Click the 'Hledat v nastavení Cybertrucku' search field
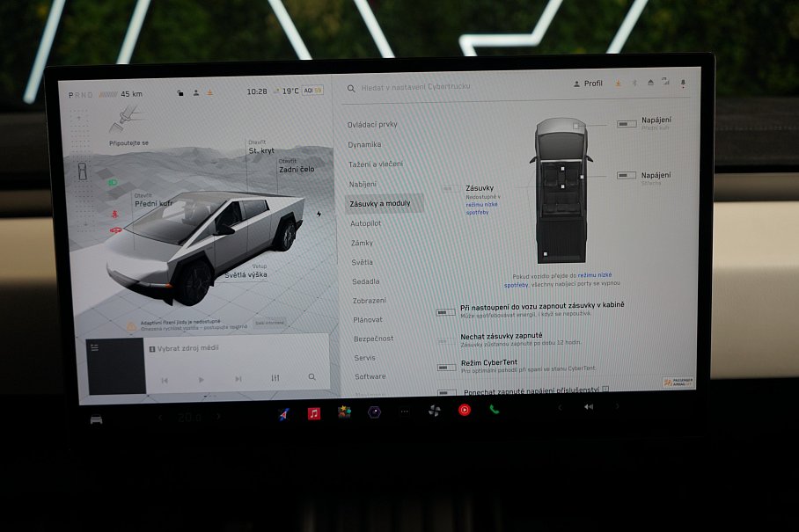 point(414,86)
